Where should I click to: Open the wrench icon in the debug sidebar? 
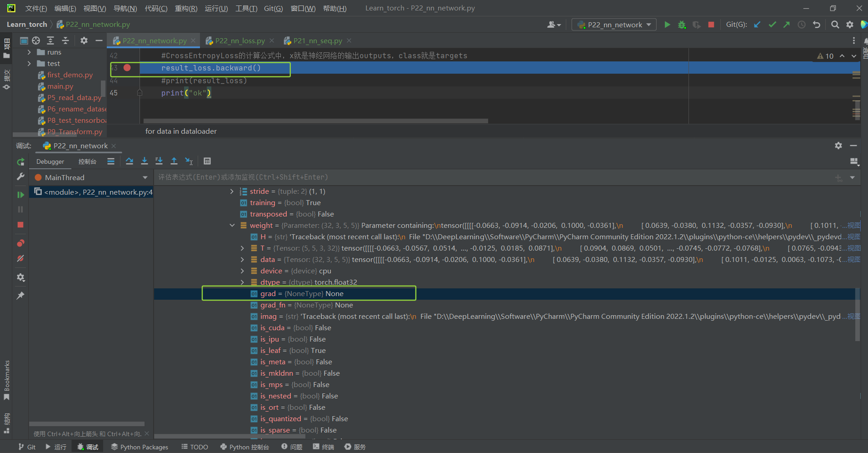click(x=20, y=176)
